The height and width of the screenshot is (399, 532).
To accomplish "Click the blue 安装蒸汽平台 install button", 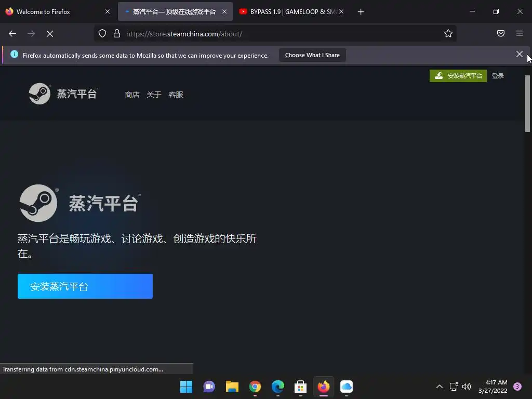I will [85, 286].
